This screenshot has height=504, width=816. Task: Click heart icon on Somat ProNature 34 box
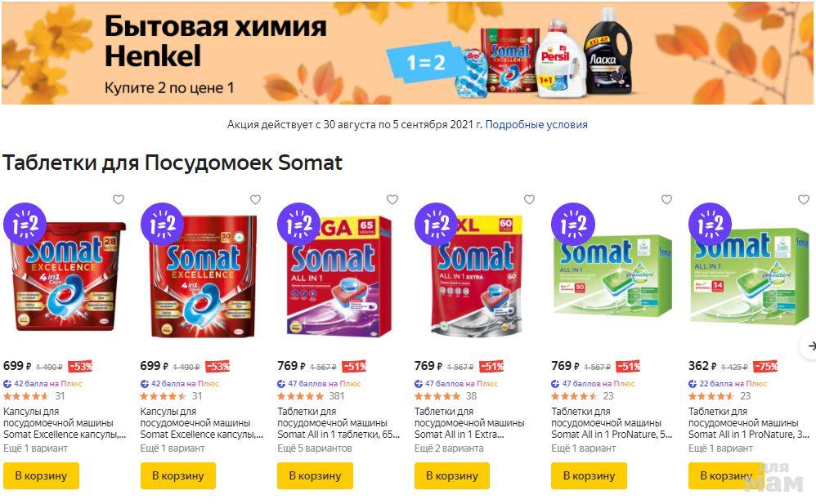[x=804, y=199]
